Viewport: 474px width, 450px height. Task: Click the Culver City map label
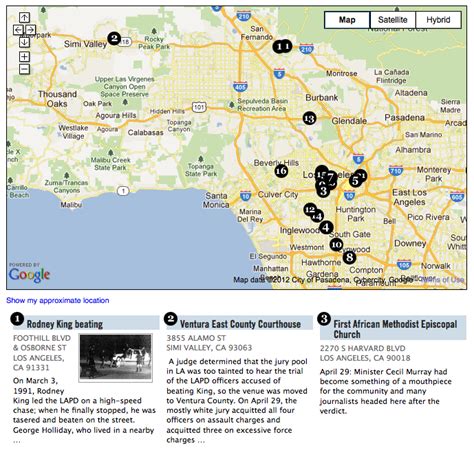coord(278,195)
